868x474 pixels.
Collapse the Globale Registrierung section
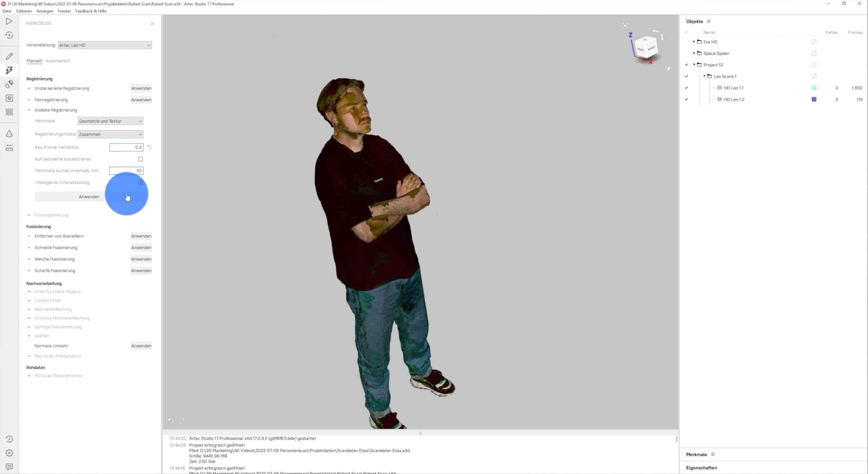[29, 110]
